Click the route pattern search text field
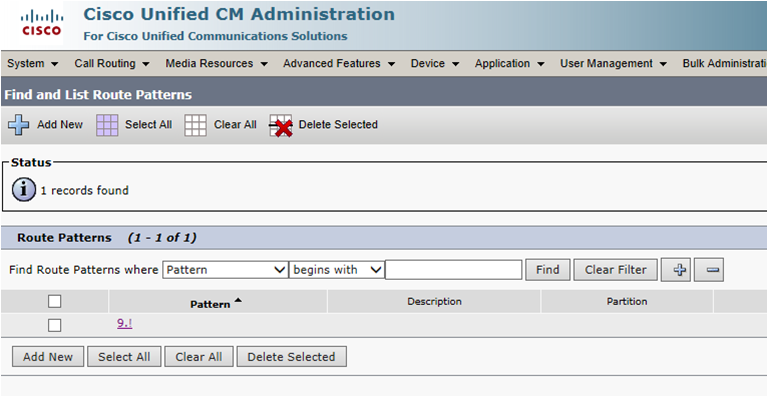This screenshot has height=397, width=768. 454,270
